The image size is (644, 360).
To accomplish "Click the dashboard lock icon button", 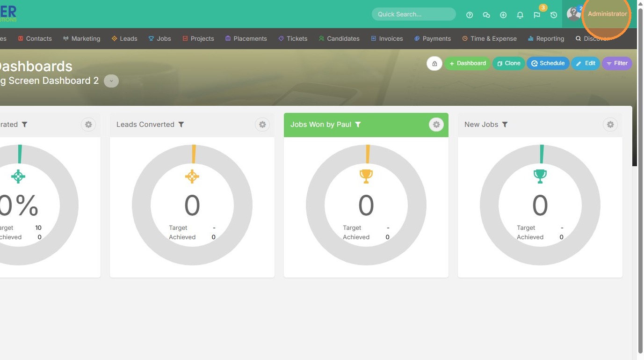I will point(434,64).
